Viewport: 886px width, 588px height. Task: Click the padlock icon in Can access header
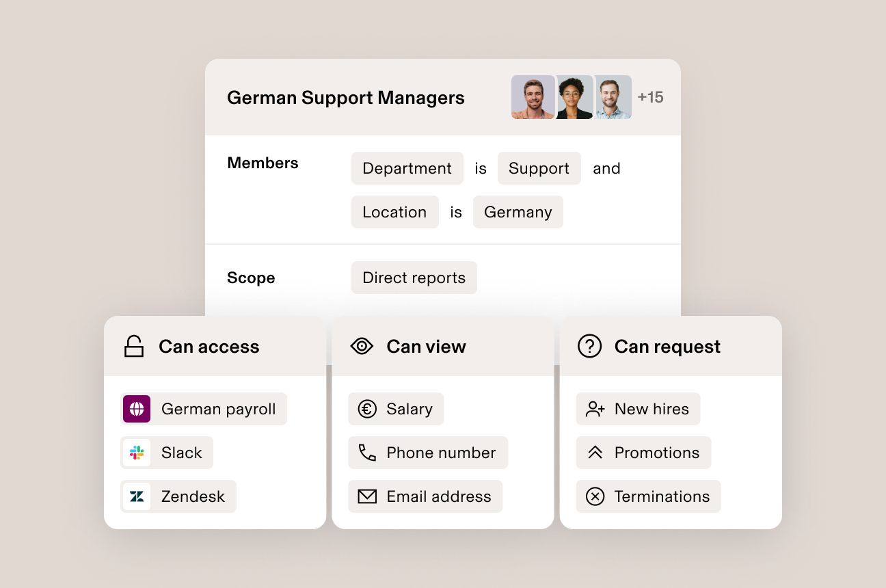134,347
